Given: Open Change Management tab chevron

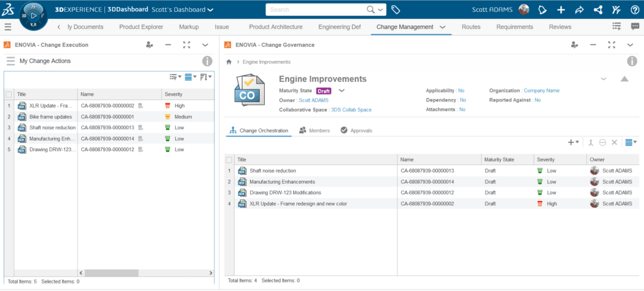Looking at the screenshot, I should tap(442, 26).
